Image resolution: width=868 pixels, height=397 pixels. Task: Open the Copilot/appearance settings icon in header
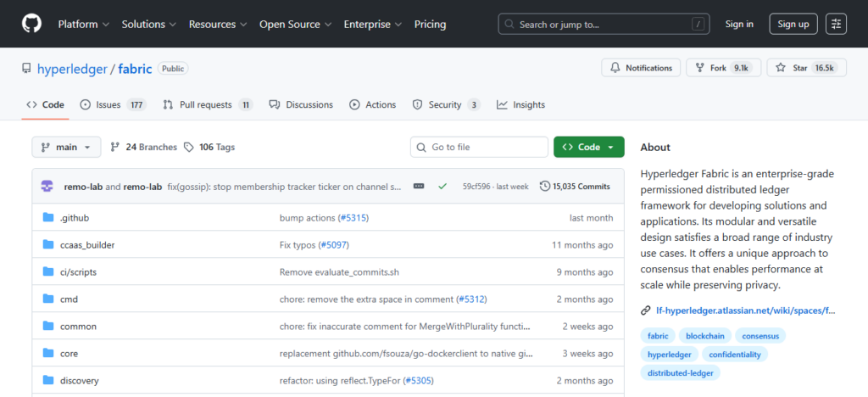point(837,24)
